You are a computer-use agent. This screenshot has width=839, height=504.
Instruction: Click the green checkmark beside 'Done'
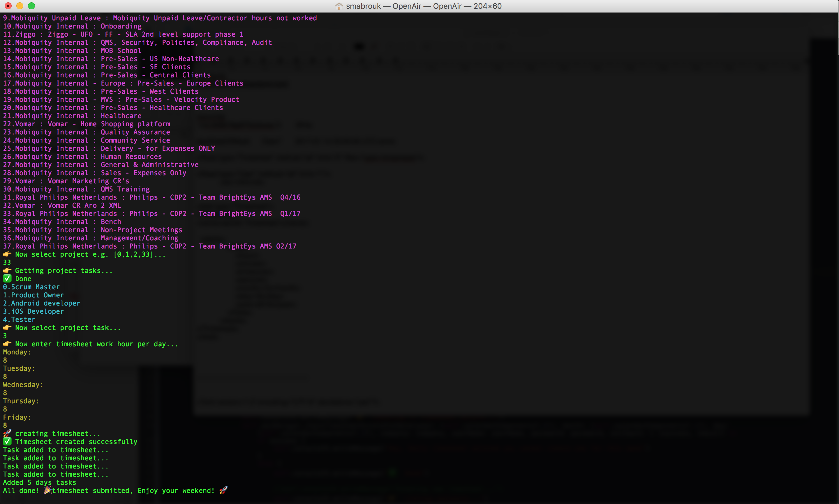click(7, 278)
